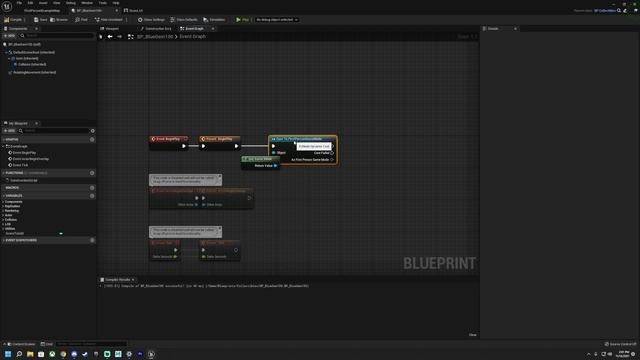
Task: Click the Clear button in Compiler Results
Action: [473, 335]
